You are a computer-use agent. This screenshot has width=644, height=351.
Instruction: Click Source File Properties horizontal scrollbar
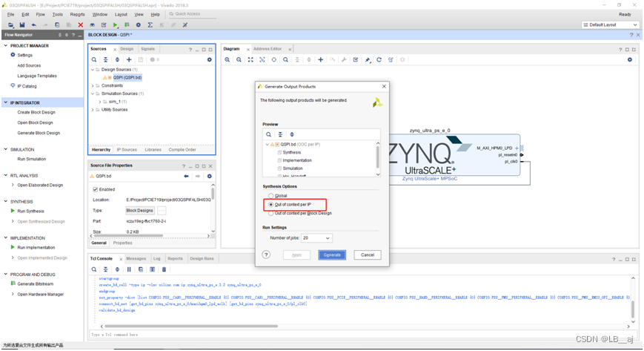[x=127, y=236]
